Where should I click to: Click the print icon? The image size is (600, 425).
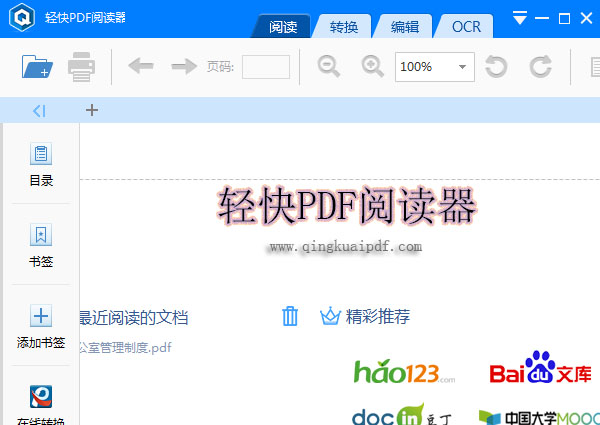coord(81,67)
